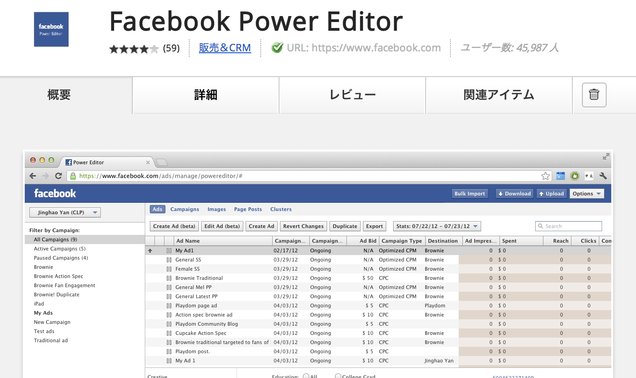The height and width of the screenshot is (378, 636).
Task: Click the browser address bar URL
Action: [161, 176]
